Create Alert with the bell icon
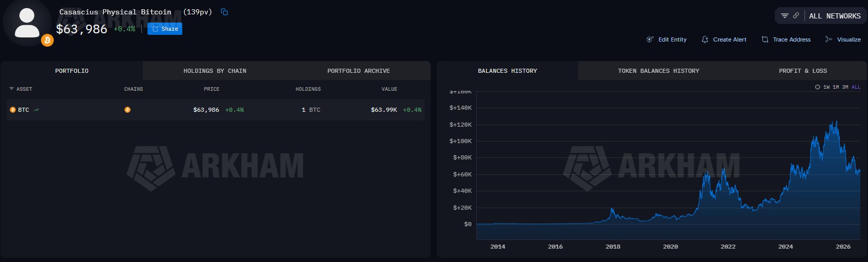Image resolution: width=868 pixels, height=262 pixels. pos(724,39)
